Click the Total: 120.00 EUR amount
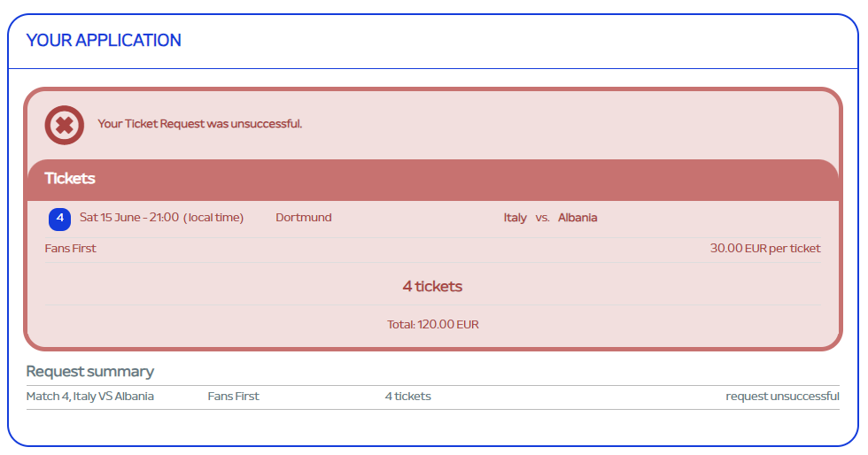The width and height of the screenshot is (868, 455). pos(433,325)
